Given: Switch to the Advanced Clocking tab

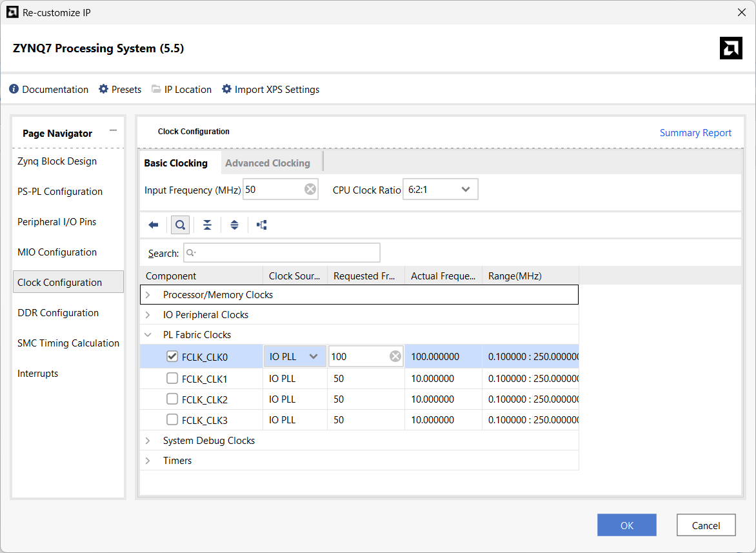Looking at the screenshot, I should (268, 163).
